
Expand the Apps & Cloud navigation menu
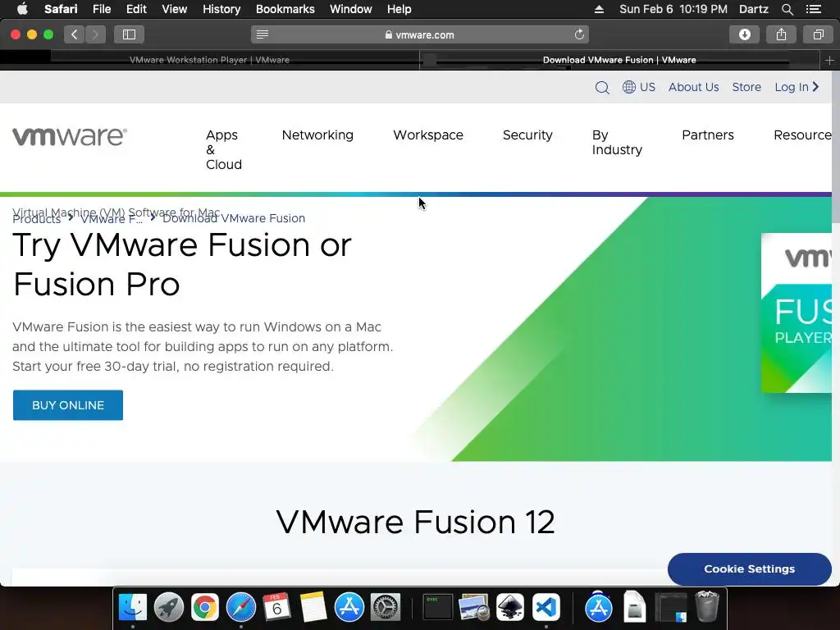(224, 149)
